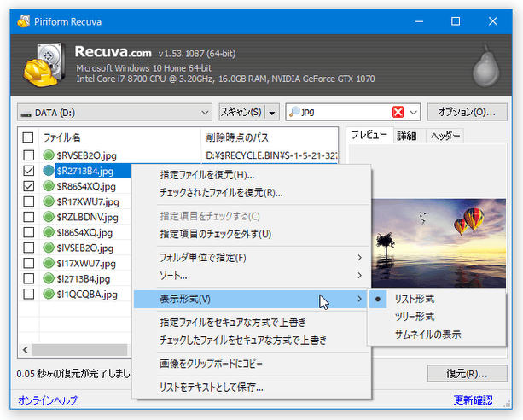Click green status dot of $RZLBDNV.jpg
This screenshot has height=420, width=523.
point(49,217)
